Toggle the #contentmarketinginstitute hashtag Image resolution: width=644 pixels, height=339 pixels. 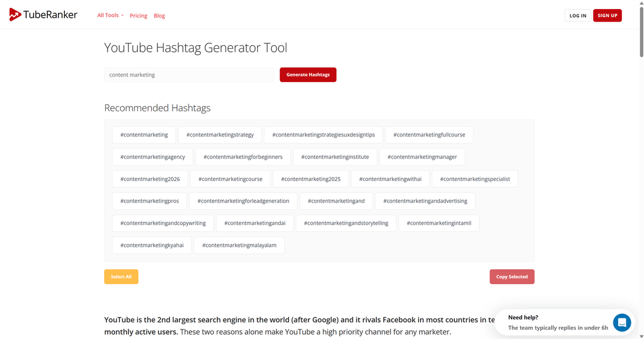335,157
